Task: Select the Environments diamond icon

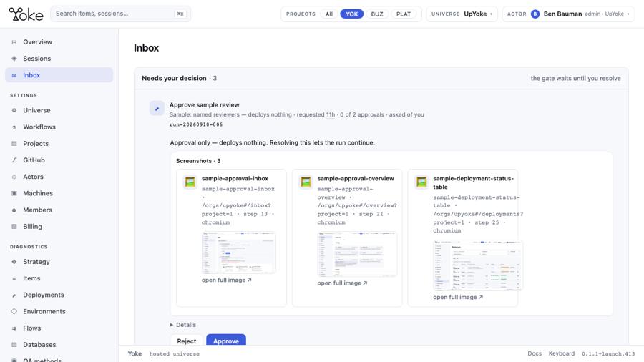Action: [14, 311]
